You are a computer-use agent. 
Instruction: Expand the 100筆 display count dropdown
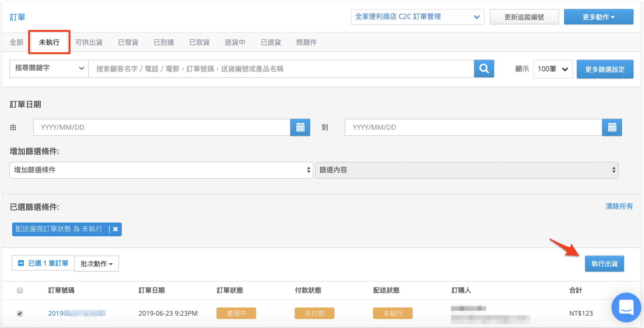tap(553, 69)
